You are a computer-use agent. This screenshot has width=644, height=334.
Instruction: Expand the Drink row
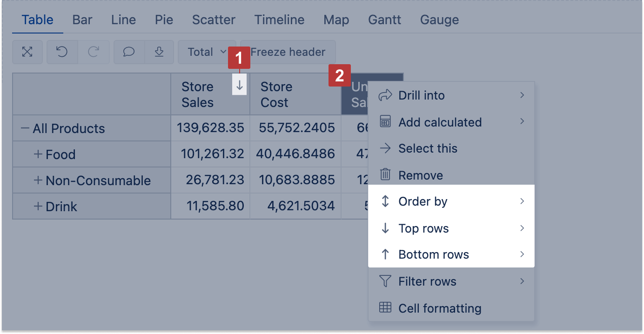38,207
